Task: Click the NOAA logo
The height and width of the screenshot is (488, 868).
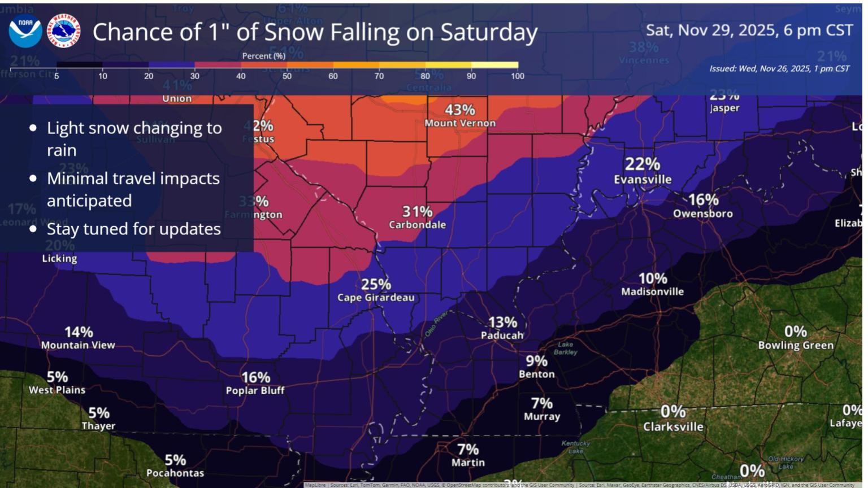Action: click(25, 31)
